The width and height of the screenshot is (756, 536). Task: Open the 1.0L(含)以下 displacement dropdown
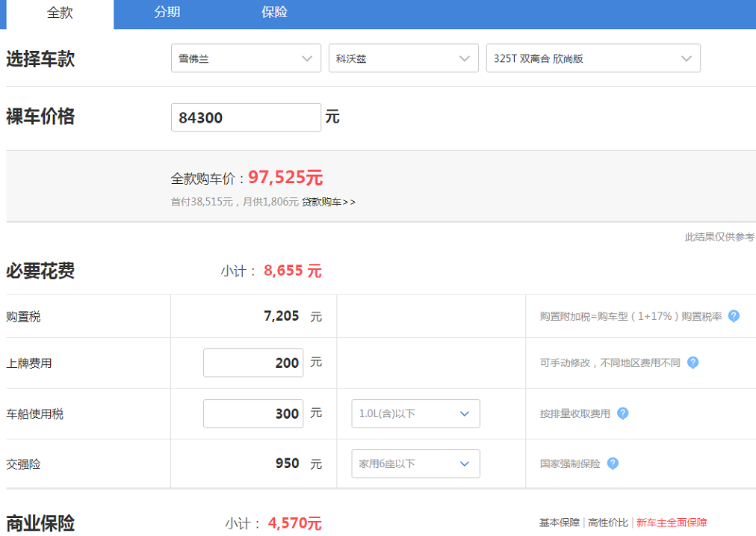point(415,413)
